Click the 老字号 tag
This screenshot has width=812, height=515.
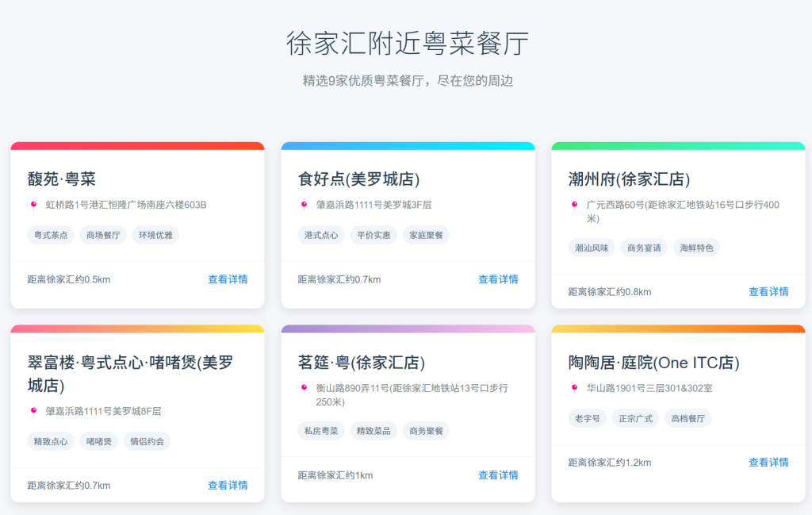(588, 419)
